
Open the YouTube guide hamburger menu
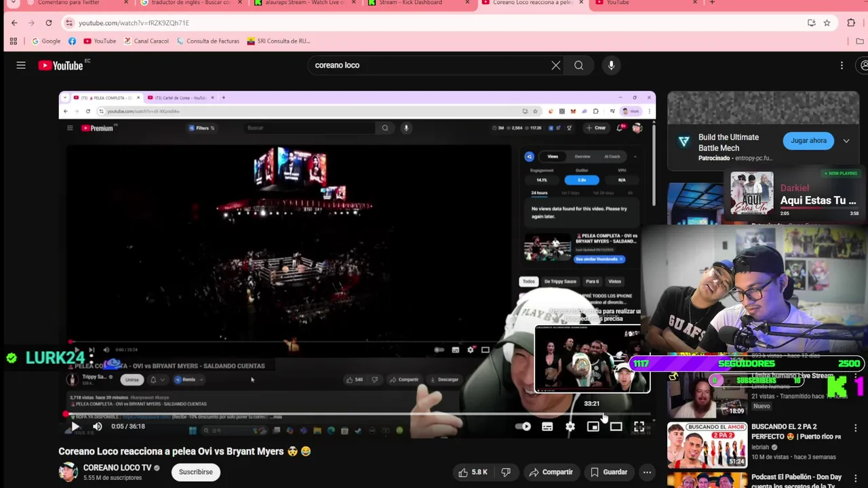(x=21, y=65)
